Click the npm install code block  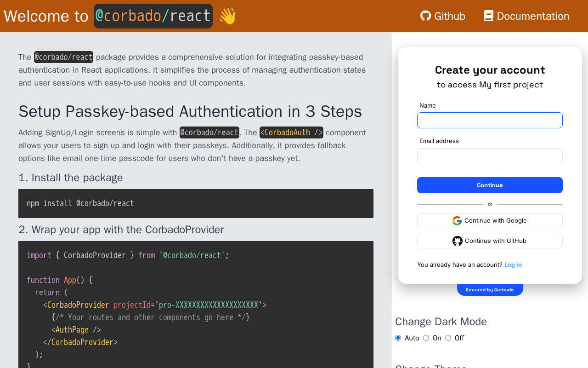point(196,203)
